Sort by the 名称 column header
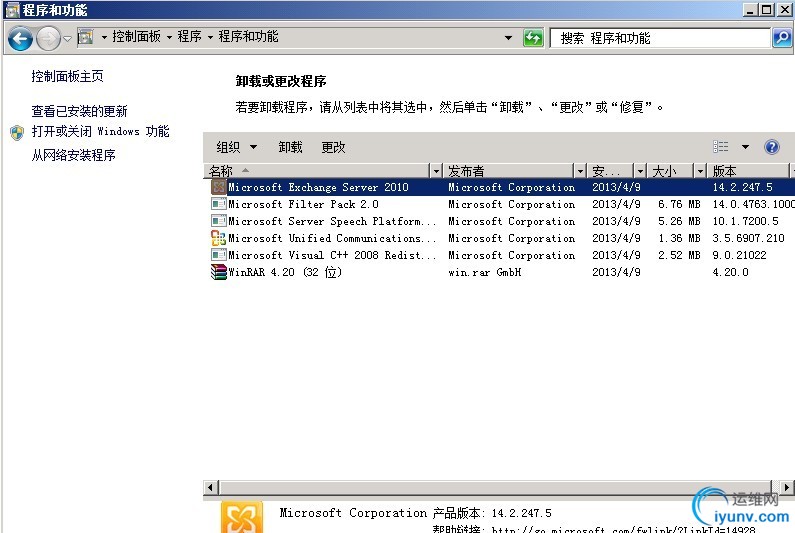 [317, 171]
